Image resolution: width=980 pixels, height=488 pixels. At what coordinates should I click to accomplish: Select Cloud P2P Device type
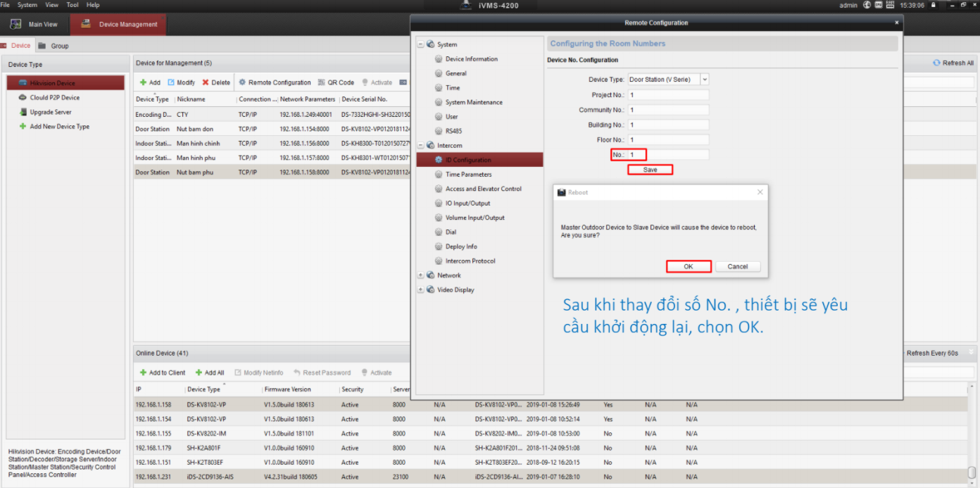pyautogui.click(x=54, y=98)
